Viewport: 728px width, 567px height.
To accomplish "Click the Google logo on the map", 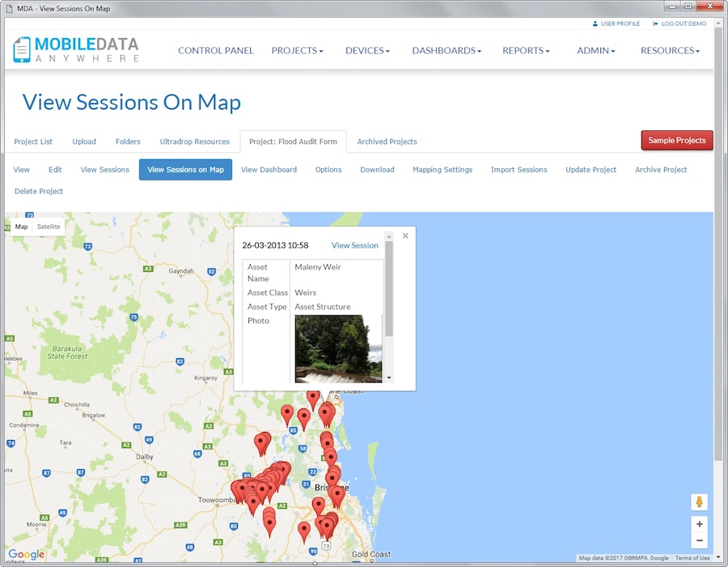I will 27,554.
